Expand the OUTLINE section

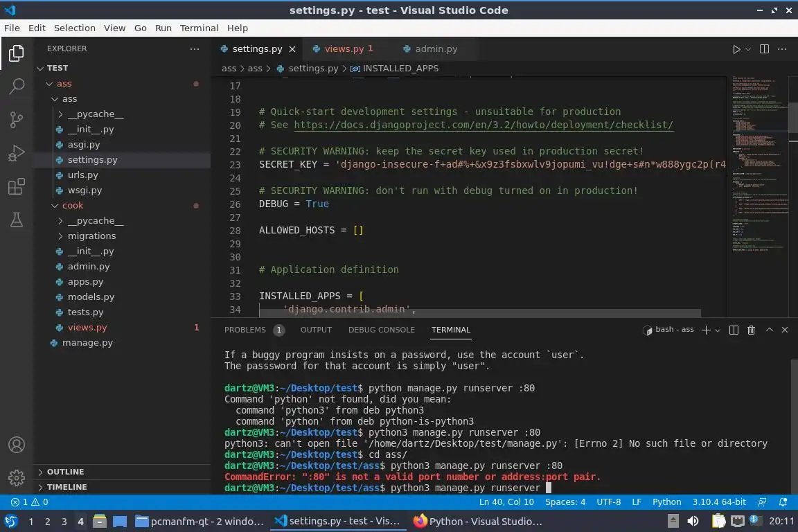tap(65, 472)
